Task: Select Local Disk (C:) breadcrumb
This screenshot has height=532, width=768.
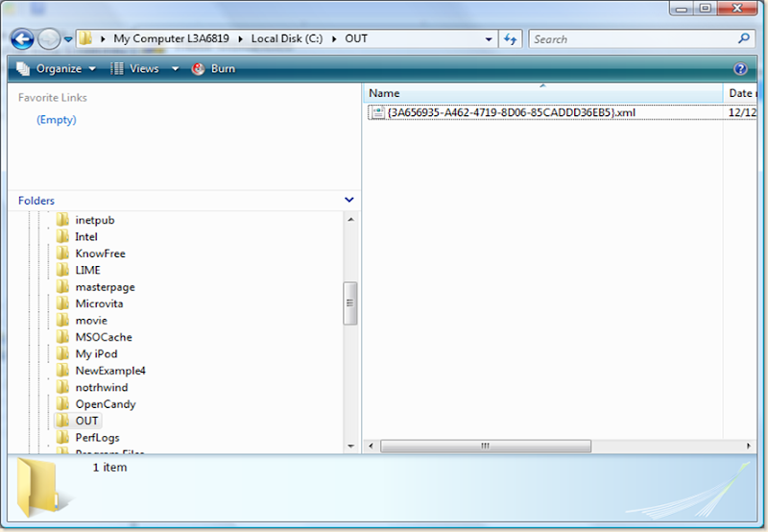Action: 287,38
